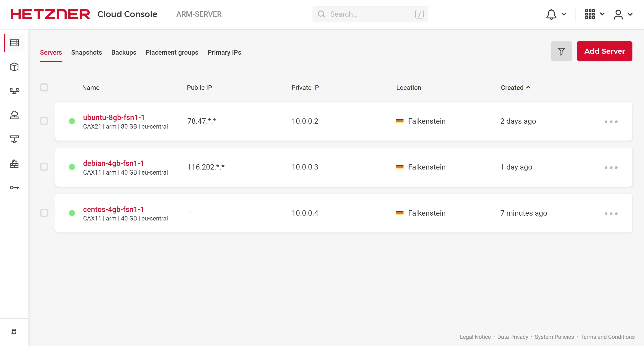Viewport: 644px width, 346px height.
Task: Open the Load Balancers sidebar icon
Action: [14, 91]
